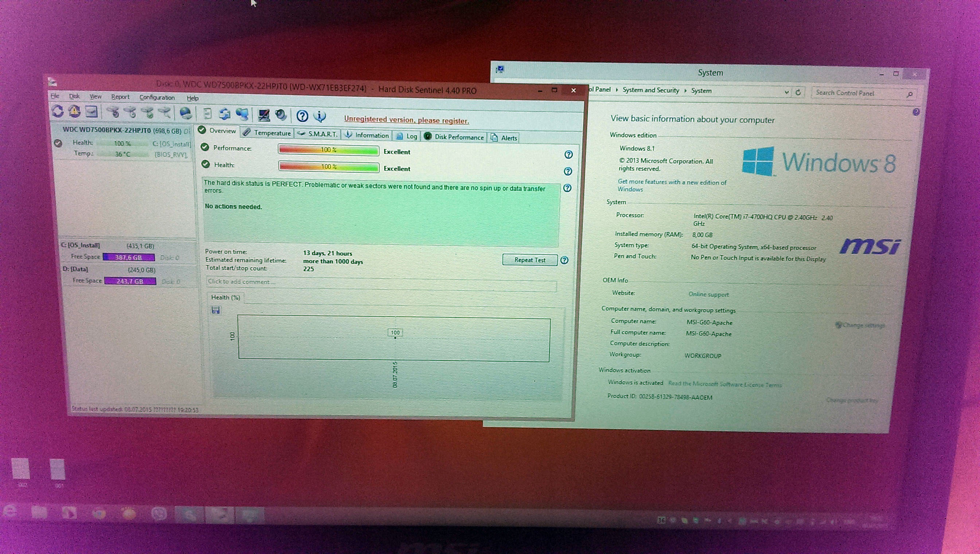This screenshot has height=554, width=980.
Task: Click help icon beside Repeat Test
Action: tap(564, 260)
